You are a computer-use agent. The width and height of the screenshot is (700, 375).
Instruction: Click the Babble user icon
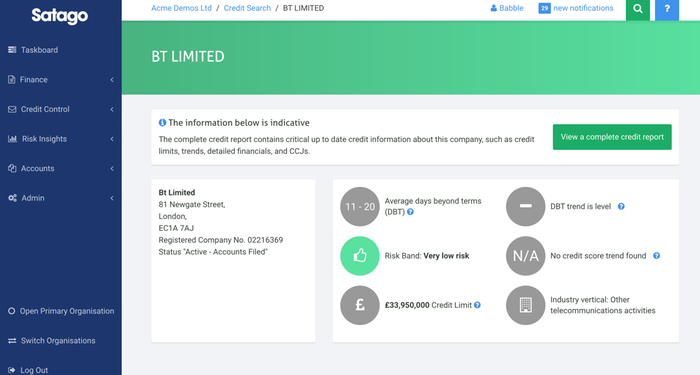[494, 8]
